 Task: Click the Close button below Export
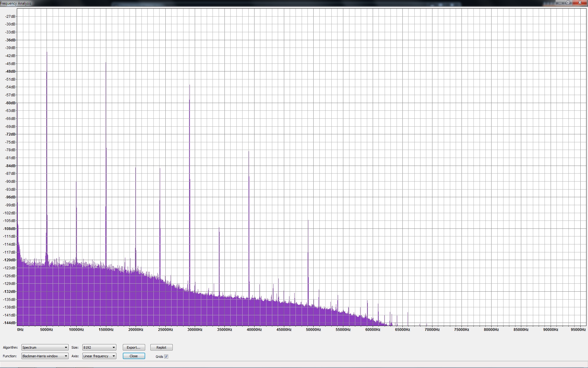pos(134,356)
